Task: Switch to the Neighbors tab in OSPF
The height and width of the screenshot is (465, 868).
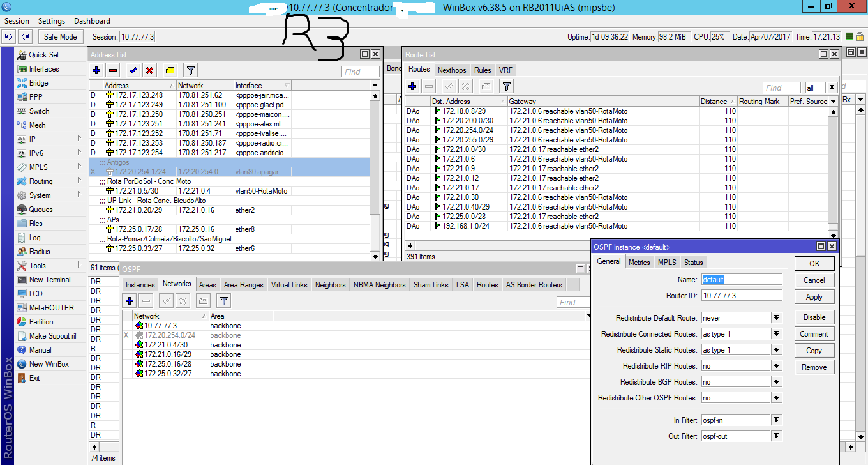Action: coord(331,285)
